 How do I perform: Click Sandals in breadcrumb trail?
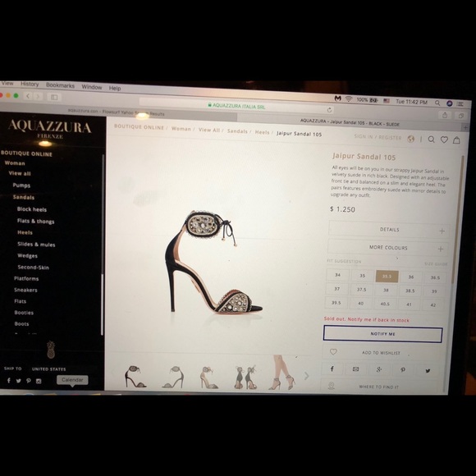tap(237, 131)
